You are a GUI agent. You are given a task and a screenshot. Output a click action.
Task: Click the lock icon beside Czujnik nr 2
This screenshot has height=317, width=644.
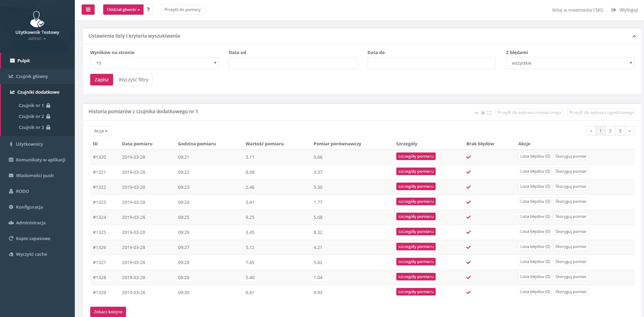[48, 117]
